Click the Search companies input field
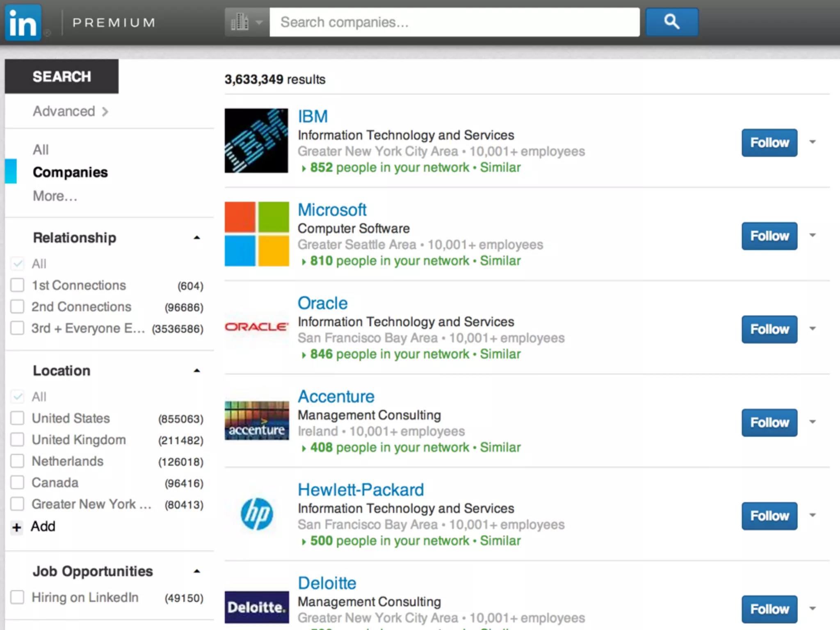The height and width of the screenshot is (630, 840). (454, 22)
